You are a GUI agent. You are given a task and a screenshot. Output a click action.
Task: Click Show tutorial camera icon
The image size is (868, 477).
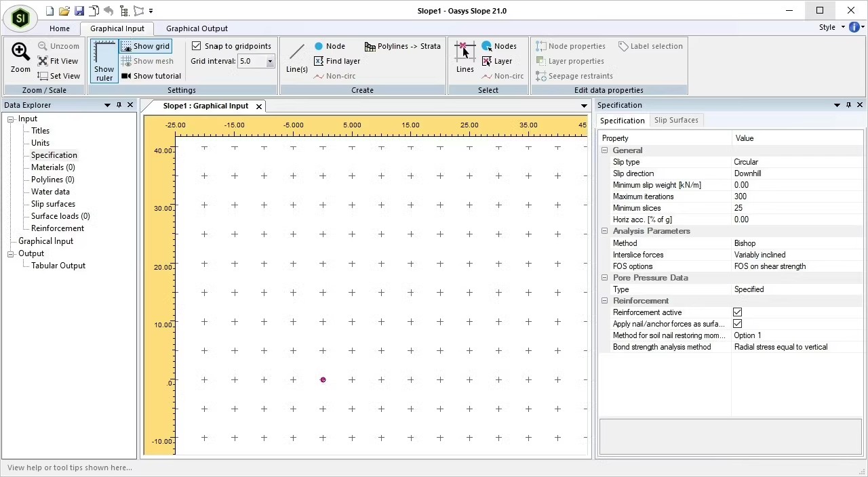pos(151,76)
